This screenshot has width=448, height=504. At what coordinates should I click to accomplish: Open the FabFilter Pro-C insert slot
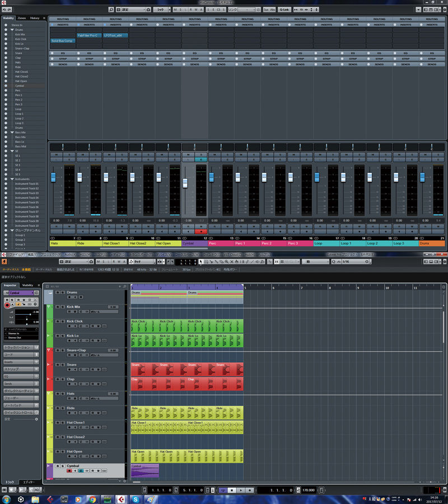click(x=88, y=35)
